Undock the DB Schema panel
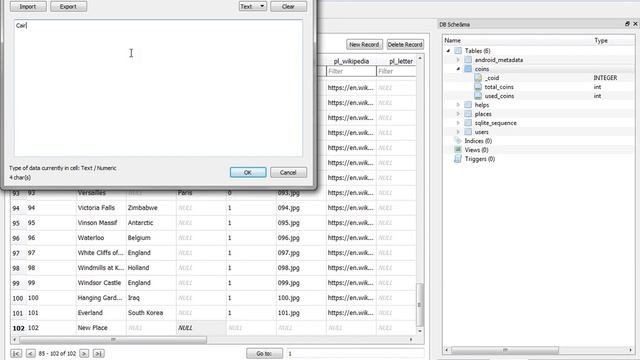 627,24
